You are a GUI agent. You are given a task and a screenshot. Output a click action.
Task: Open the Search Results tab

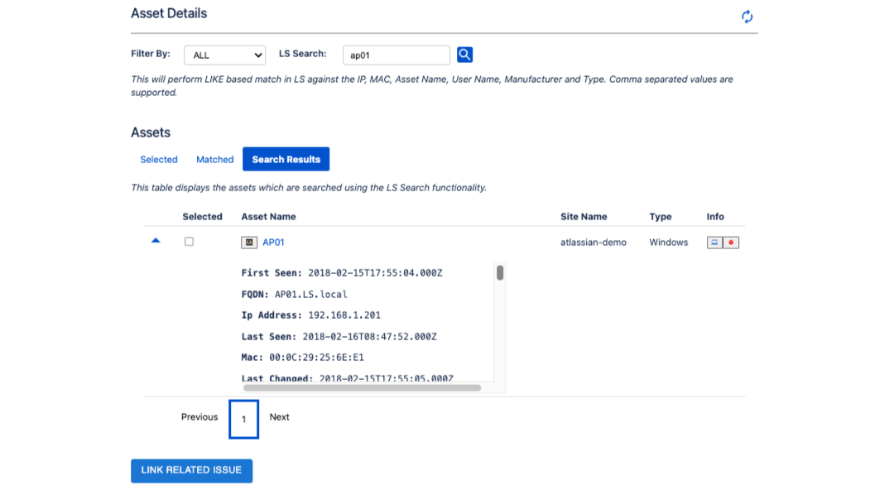286,159
